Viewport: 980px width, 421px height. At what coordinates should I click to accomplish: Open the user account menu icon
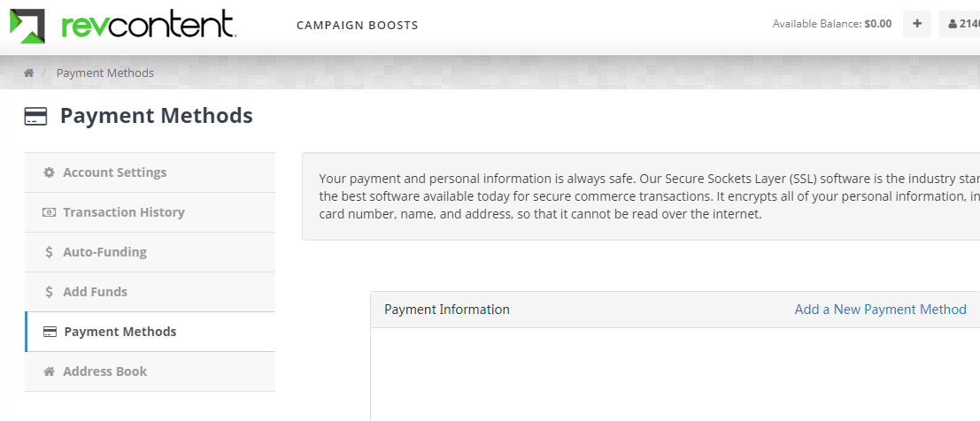pyautogui.click(x=953, y=24)
